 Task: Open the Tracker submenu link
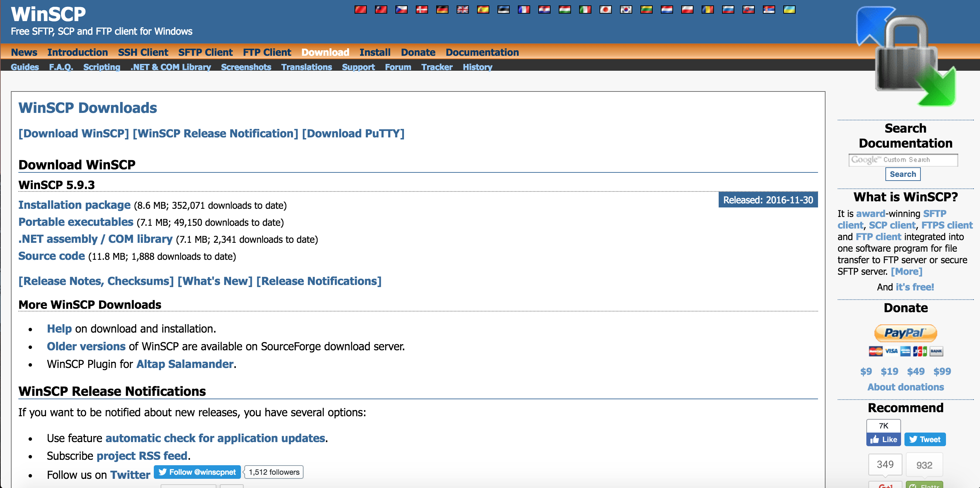437,67
